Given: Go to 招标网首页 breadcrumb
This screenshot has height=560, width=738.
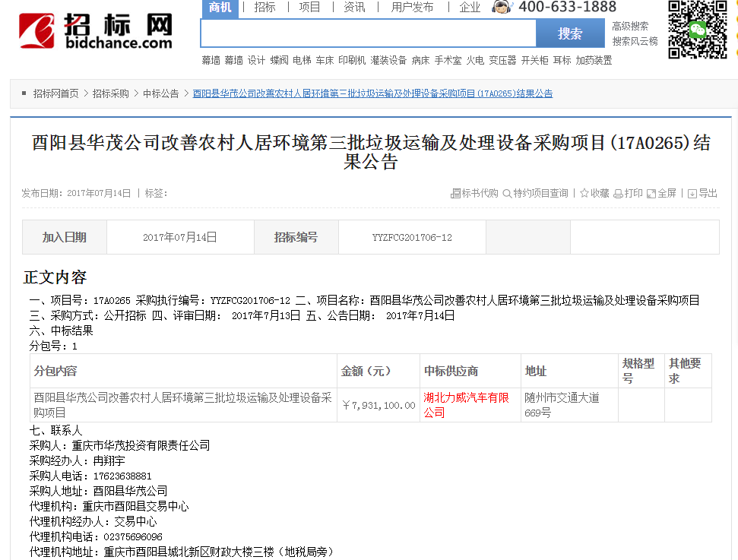Looking at the screenshot, I should [x=55, y=93].
